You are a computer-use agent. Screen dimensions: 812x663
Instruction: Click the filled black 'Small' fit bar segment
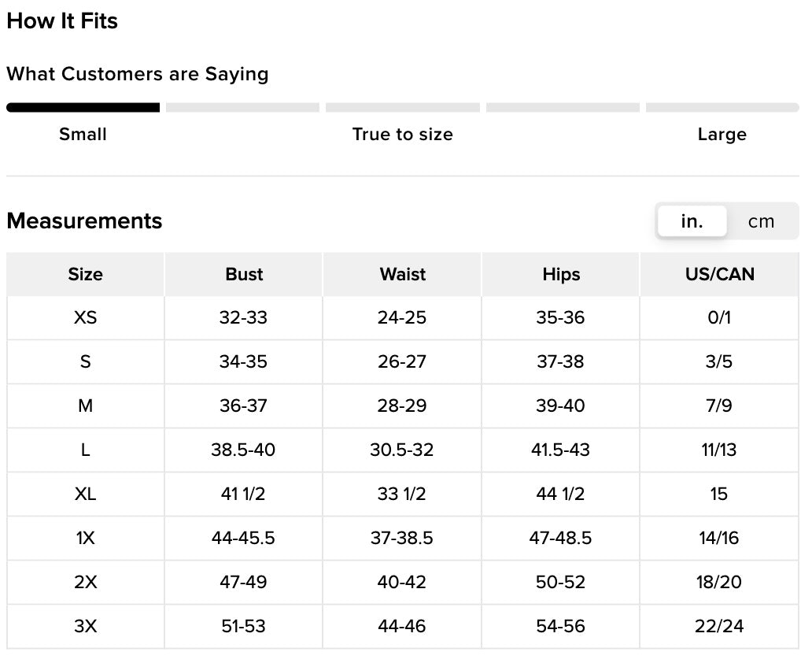click(83, 108)
